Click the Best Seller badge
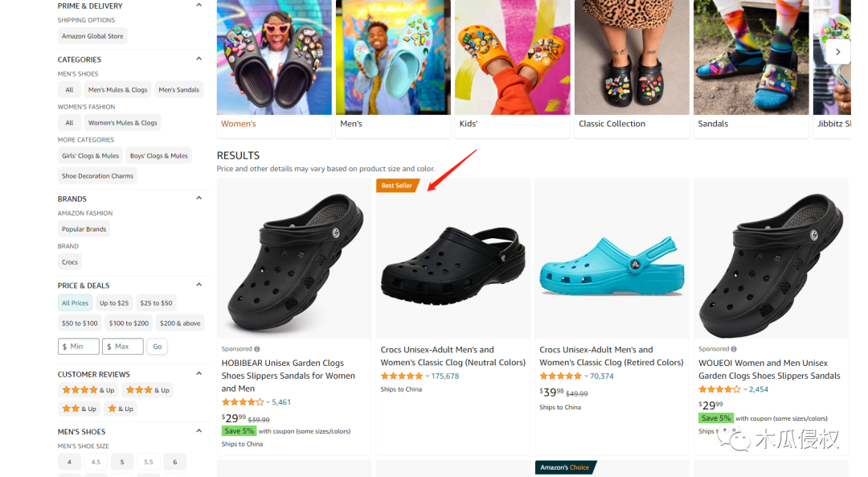868x477 pixels. (x=397, y=186)
